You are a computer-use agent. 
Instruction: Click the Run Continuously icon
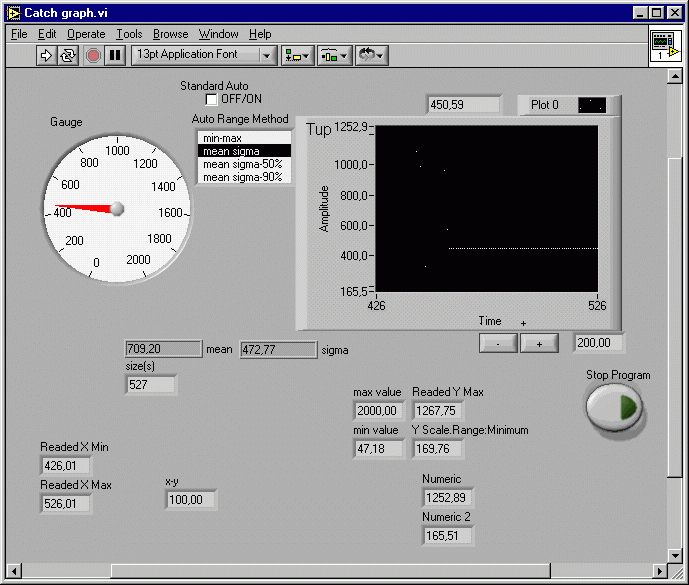click(68, 55)
